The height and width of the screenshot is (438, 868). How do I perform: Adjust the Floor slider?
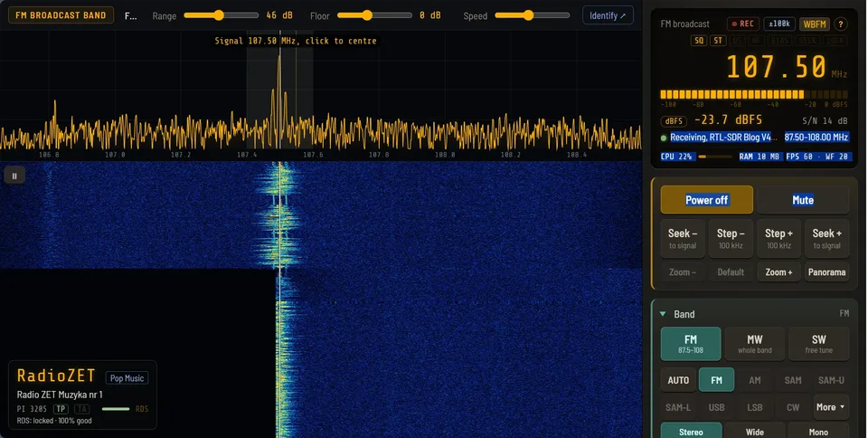(x=374, y=15)
